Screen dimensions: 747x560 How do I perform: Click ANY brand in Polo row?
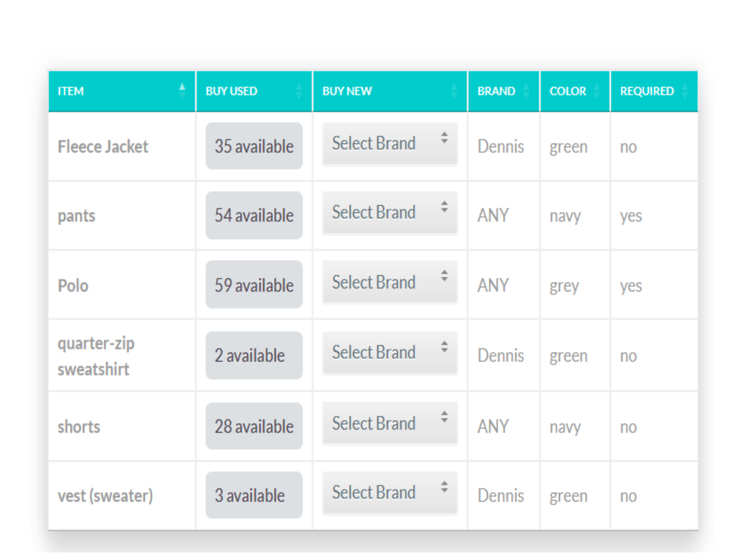pyautogui.click(x=493, y=286)
